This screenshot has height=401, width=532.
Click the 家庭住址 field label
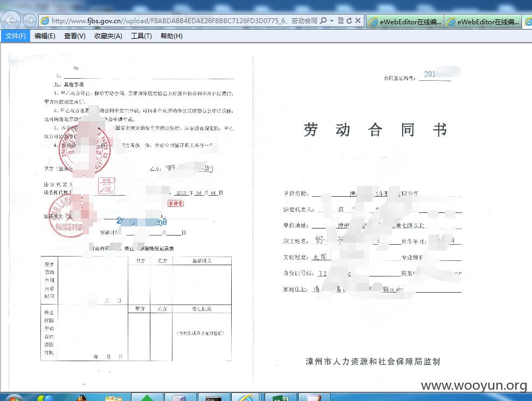(295, 289)
